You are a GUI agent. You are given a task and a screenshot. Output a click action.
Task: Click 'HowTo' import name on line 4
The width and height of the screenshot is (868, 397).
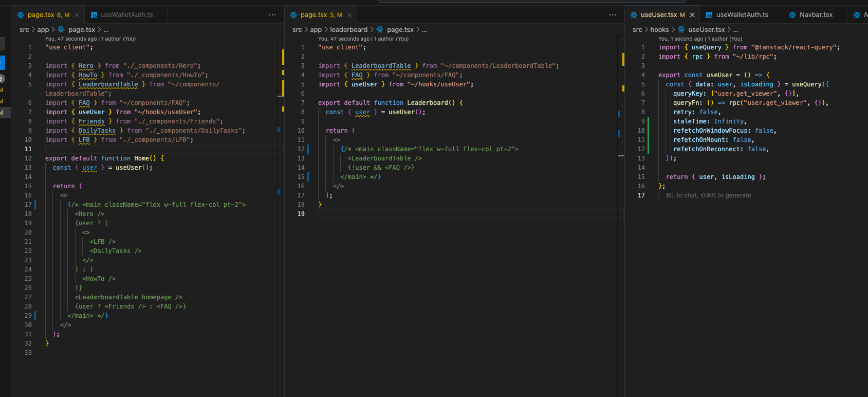click(88, 75)
